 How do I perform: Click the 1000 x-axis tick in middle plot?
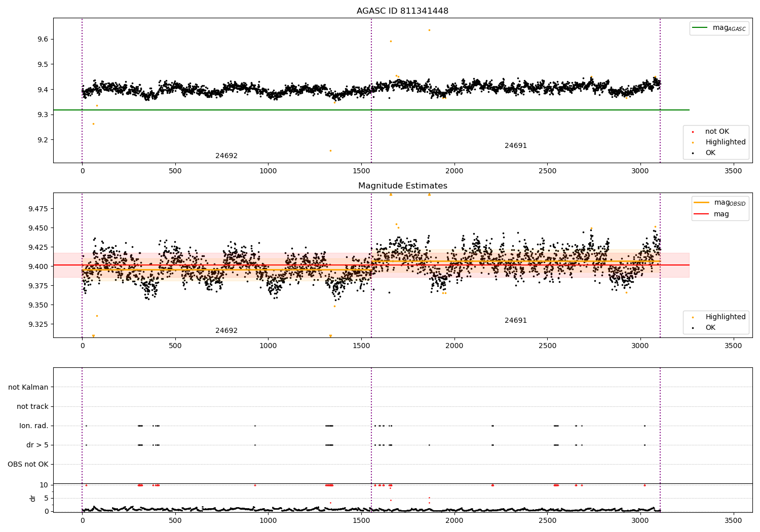pyautogui.click(x=268, y=346)
